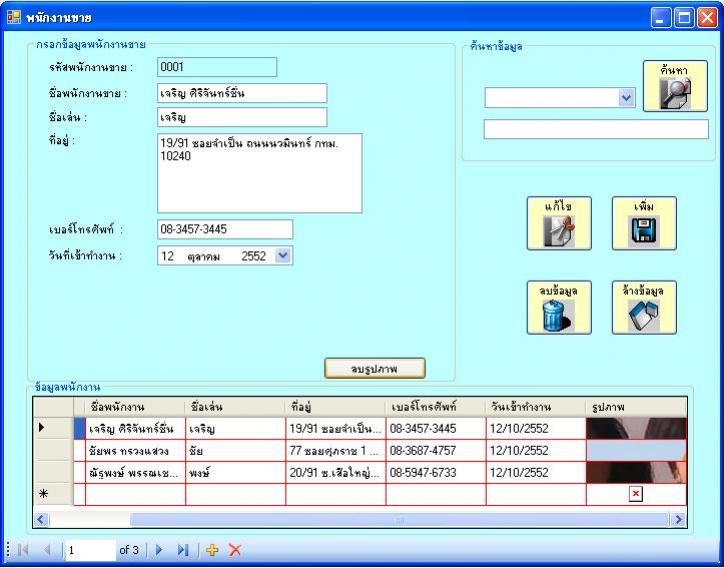Open the start date picker dropdown
Screen dimensions: 724x568
(281, 256)
